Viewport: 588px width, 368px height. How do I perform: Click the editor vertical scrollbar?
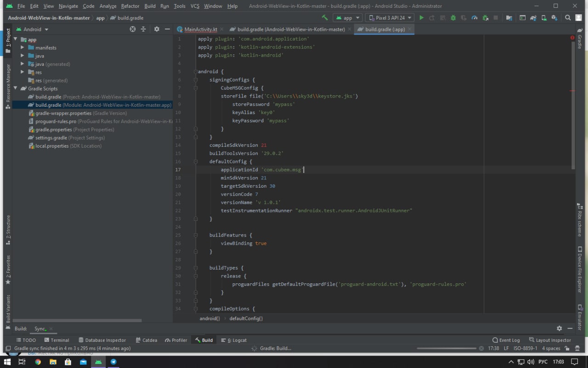[572, 106]
